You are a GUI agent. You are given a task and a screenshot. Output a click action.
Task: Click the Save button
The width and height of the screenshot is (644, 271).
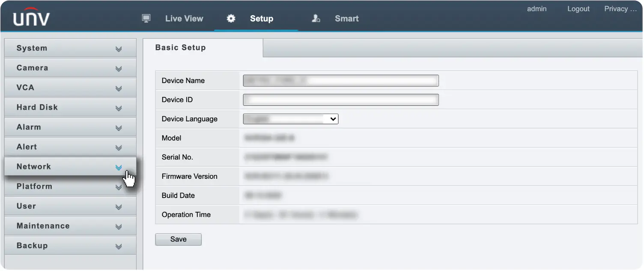pos(178,239)
